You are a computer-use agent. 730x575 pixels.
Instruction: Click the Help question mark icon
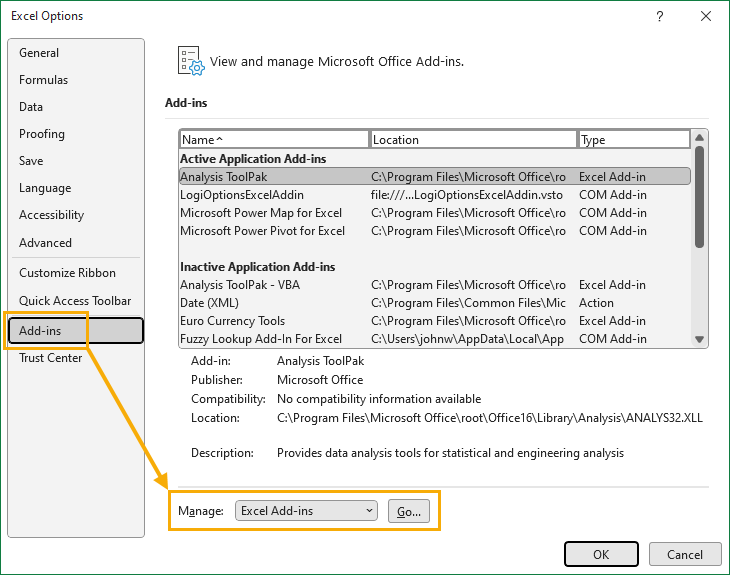click(659, 16)
